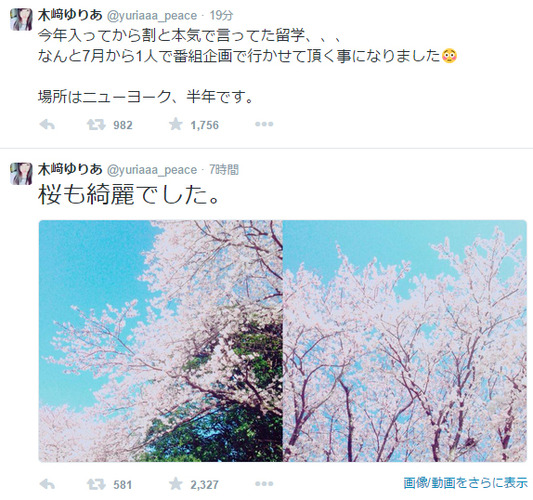Viewport: 533px width, 500px height.
Task: Open the right cherry blossom photo
Action: point(405,341)
